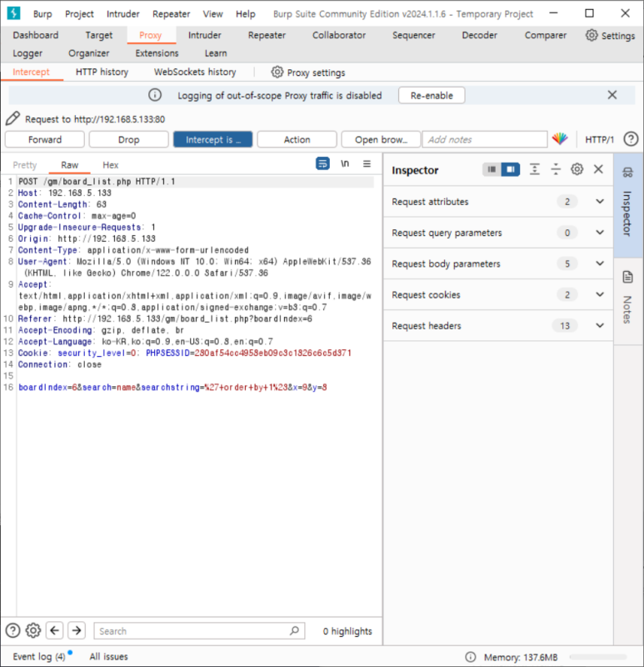Open the Comparer tab

(546, 35)
